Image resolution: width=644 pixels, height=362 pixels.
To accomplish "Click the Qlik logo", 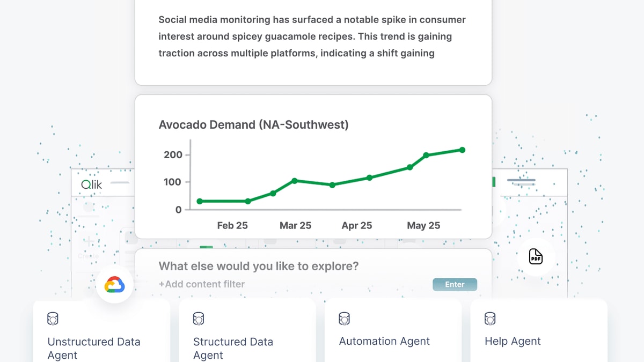I will [x=91, y=184].
